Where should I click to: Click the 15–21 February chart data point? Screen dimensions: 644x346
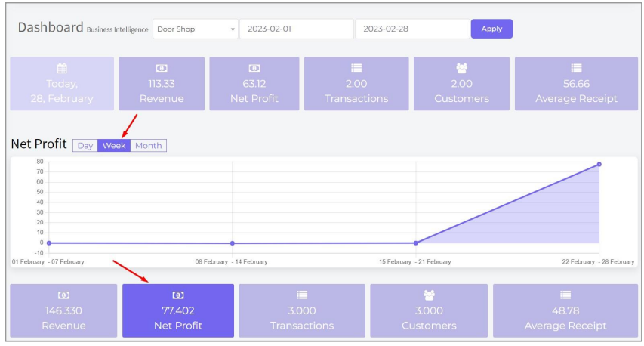pyautogui.click(x=416, y=243)
